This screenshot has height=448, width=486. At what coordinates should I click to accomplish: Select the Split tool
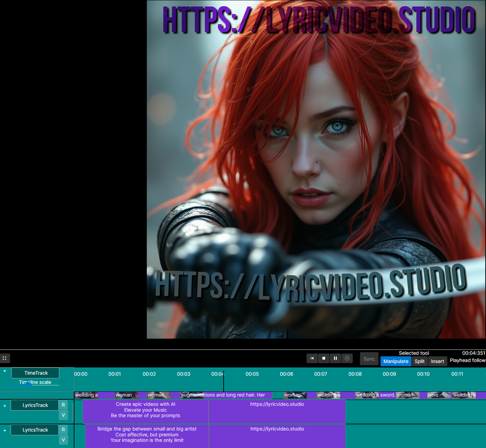coord(419,361)
